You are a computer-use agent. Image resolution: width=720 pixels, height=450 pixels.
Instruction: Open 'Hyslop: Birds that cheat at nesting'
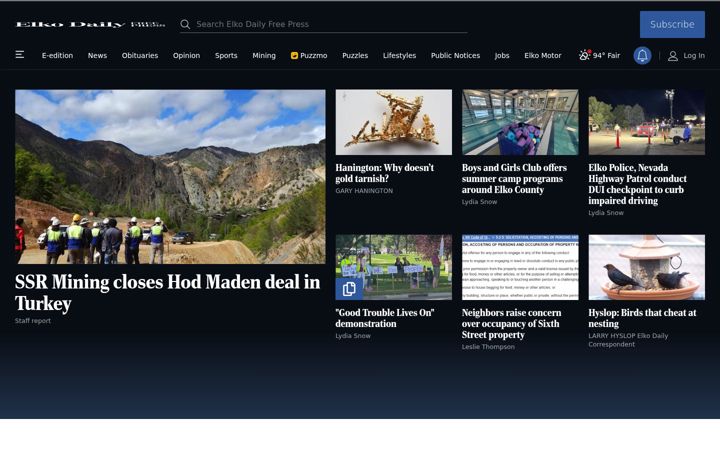pyautogui.click(x=642, y=318)
